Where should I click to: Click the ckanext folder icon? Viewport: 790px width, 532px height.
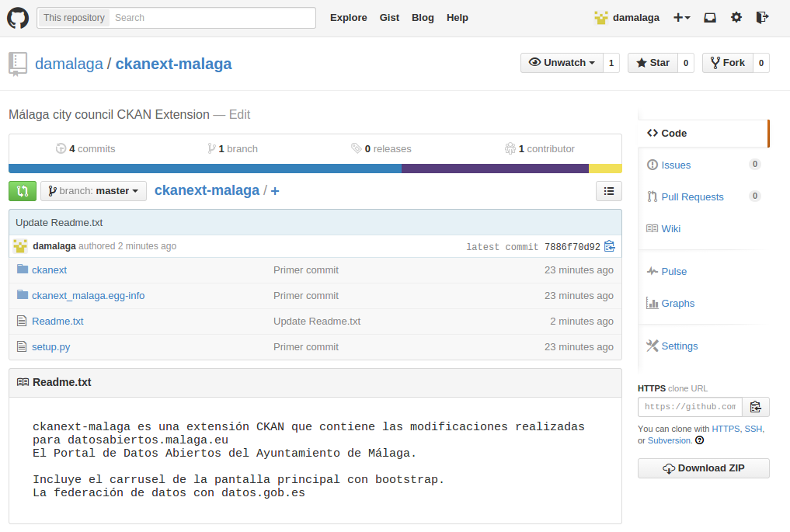pos(23,269)
